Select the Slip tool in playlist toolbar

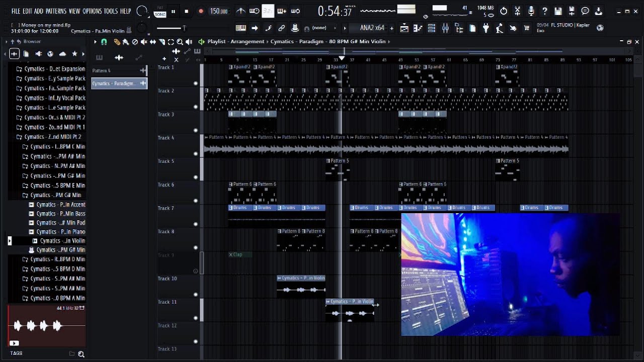(152, 42)
